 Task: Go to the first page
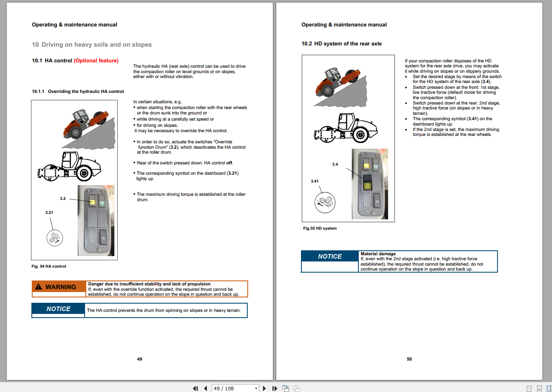click(195, 388)
